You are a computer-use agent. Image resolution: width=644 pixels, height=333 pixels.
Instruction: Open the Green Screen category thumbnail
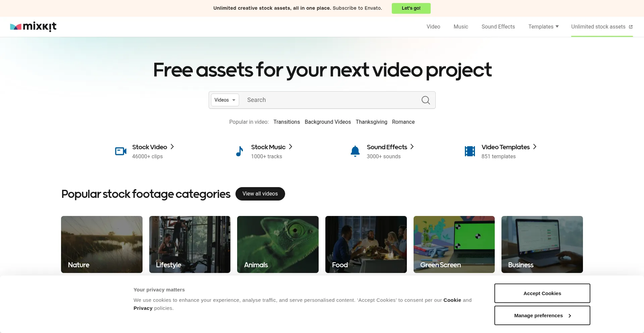click(x=454, y=244)
